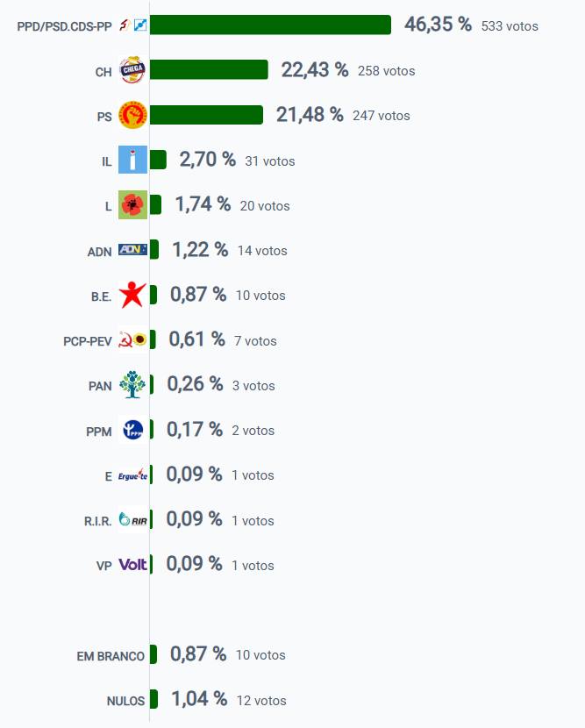
Task: Click the PPD/PSD.CDS-PP party label
Action: pos(64,27)
